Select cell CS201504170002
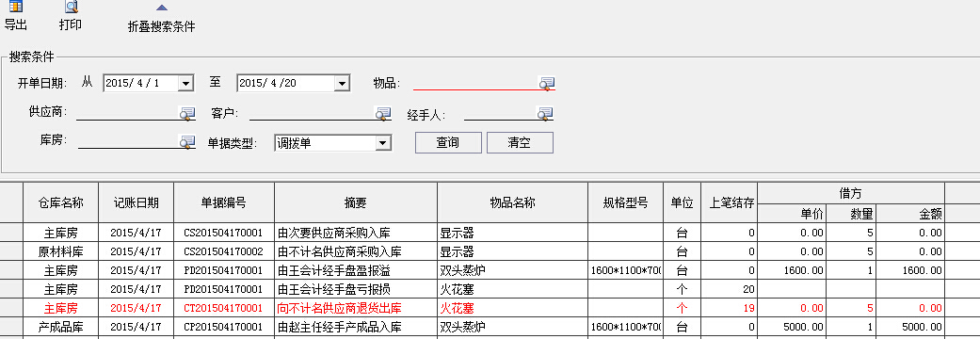The height and width of the screenshot is (339, 980). (x=224, y=252)
